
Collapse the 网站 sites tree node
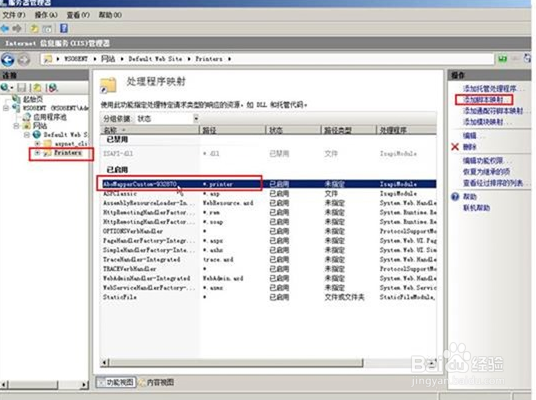click(x=16, y=126)
